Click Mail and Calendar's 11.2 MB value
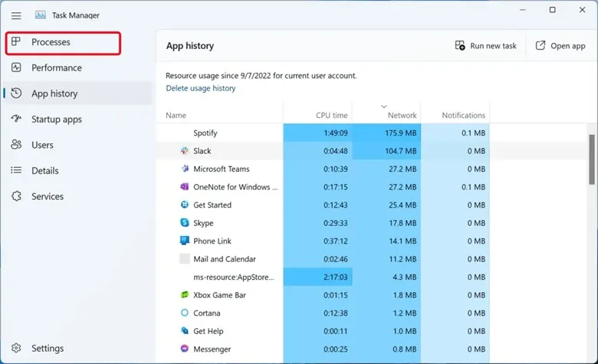 (x=402, y=259)
